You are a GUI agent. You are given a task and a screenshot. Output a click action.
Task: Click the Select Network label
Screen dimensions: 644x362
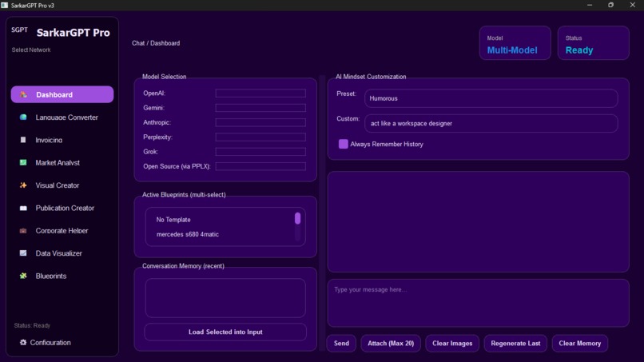coord(31,50)
